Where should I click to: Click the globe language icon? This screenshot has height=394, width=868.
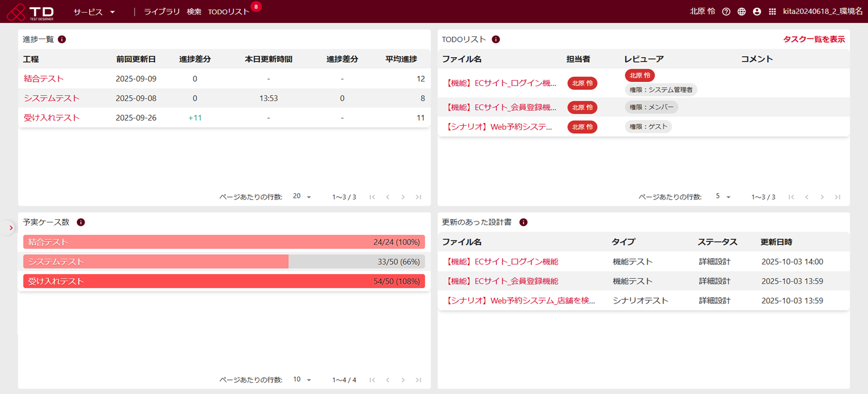[x=742, y=12]
